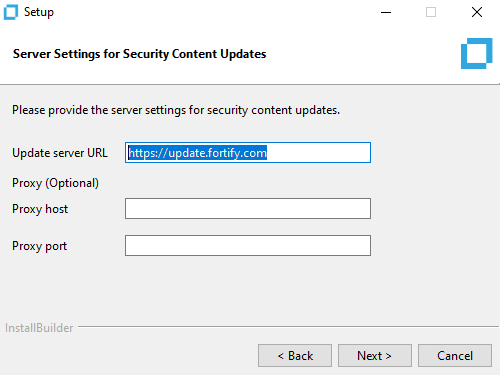Click the InstallBuilder text near the bottom
This screenshot has width=500, height=375.
coord(39,328)
